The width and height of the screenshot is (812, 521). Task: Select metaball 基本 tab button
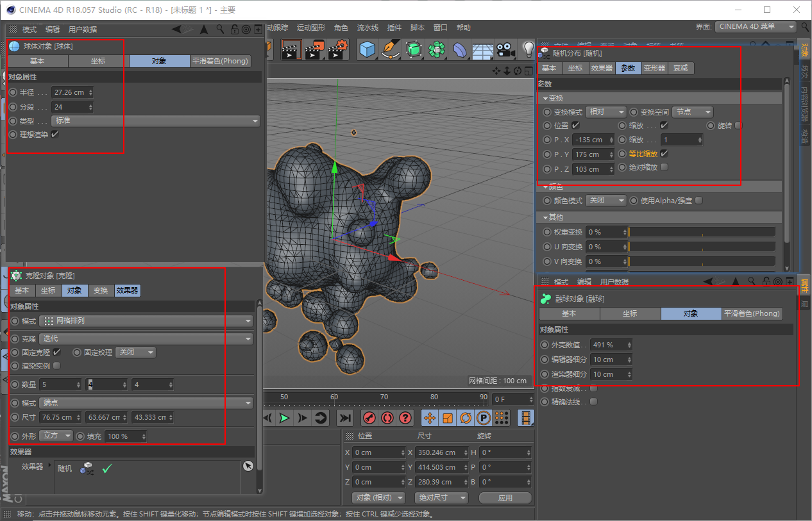(569, 313)
